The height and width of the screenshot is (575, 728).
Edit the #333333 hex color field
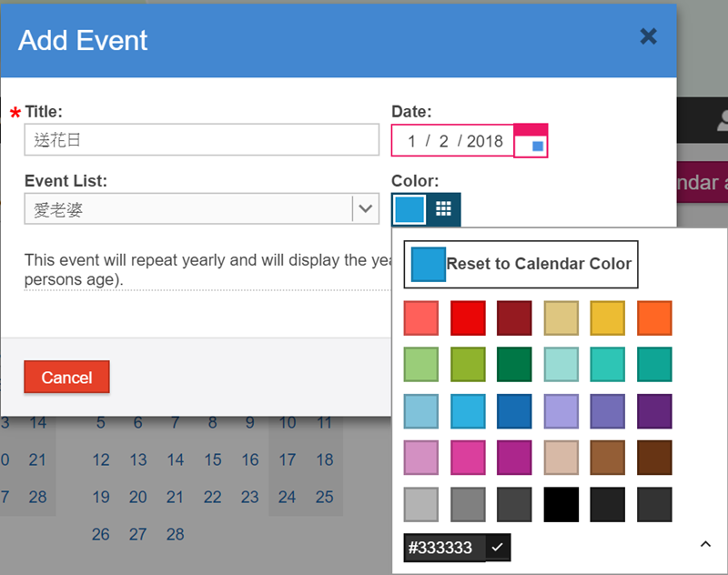pyautogui.click(x=441, y=548)
